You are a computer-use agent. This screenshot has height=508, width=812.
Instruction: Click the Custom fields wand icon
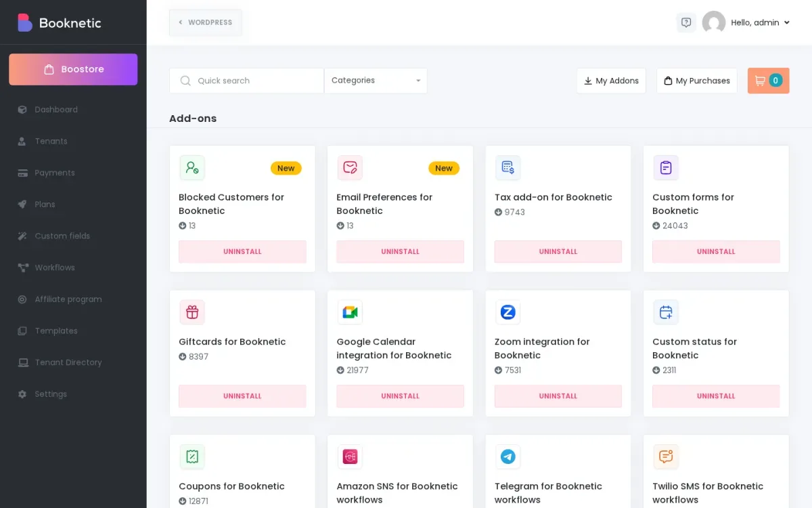[22, 236]
